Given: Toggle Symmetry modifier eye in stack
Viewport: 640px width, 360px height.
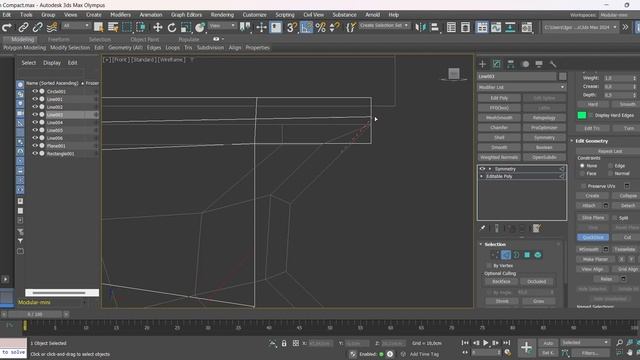Looking at the screenshot, I should 482,169.
